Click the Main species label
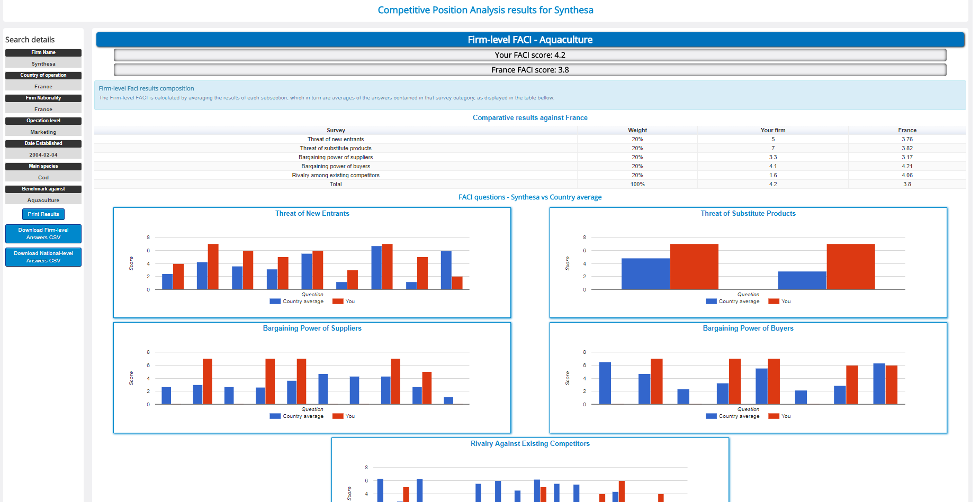 (x=43, y=166)
